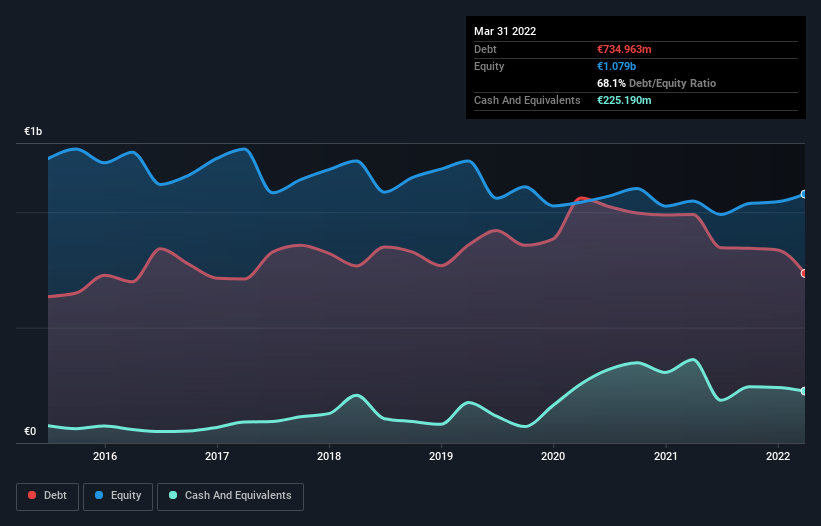Click the Debt label in tooltip

tap(485, 49)
